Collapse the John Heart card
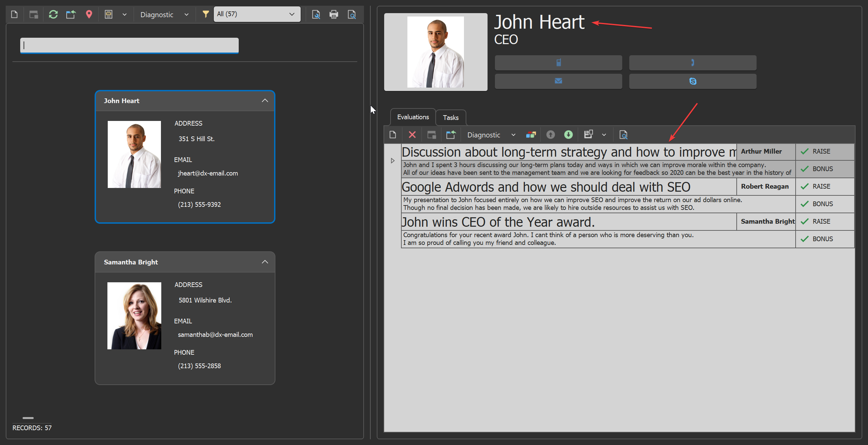 pos(265,101)
